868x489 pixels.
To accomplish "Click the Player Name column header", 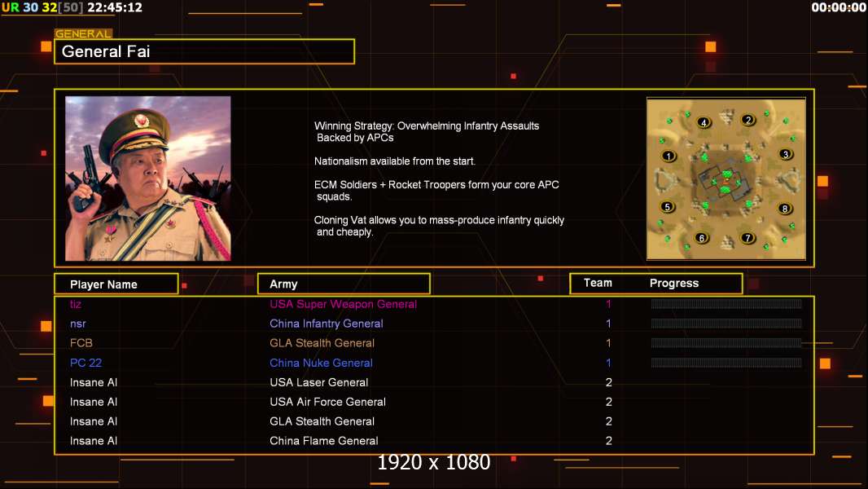I will [116, 284].
